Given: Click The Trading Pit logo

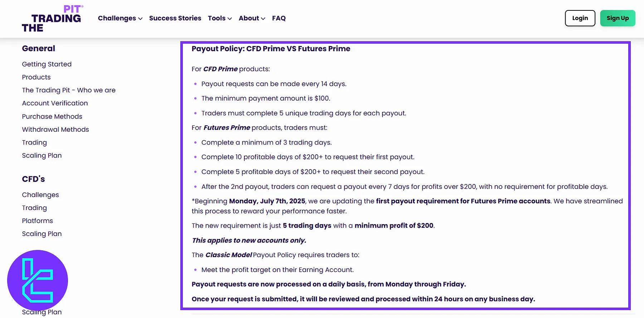Looking at the screenshot, I should click(x=53, y=17).
